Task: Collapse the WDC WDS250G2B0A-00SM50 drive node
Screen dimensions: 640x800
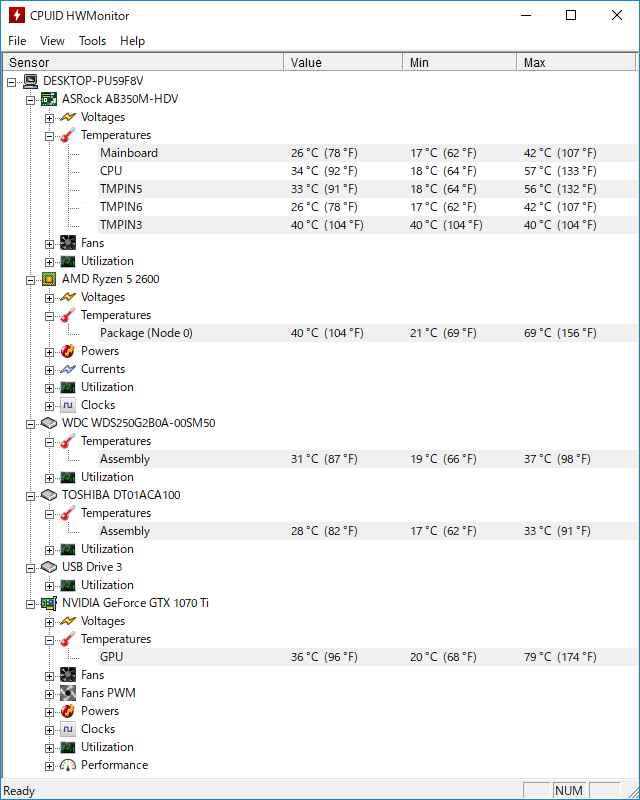Action: [x=30, y=423]
